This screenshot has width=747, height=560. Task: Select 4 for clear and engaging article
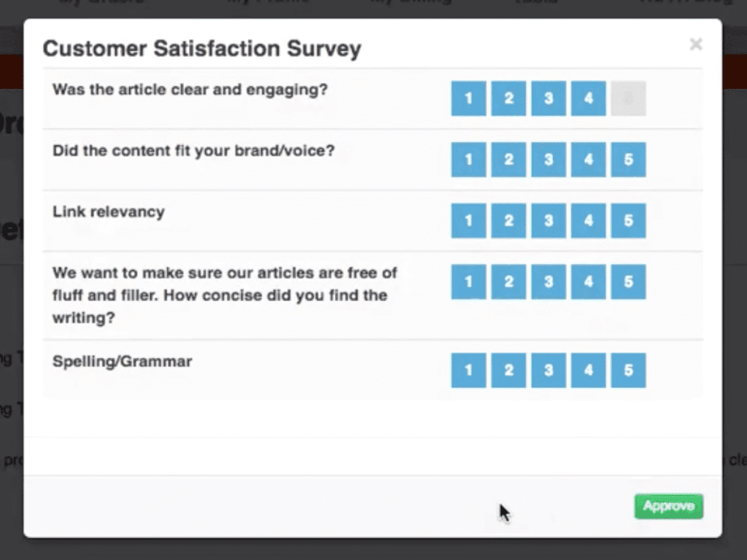(588, 98)
